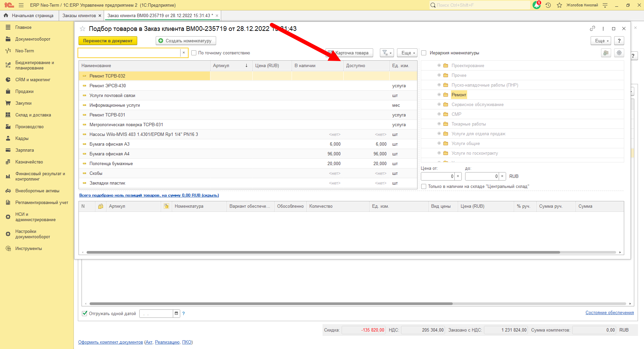The height and width of the screenshot is (349, 644).
Task: Open Закупки section in sidebar
Action: (23, 103)
